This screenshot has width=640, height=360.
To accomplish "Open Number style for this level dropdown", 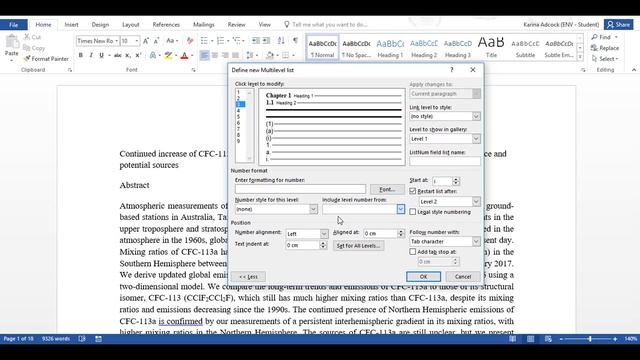I will coord(313,209).
